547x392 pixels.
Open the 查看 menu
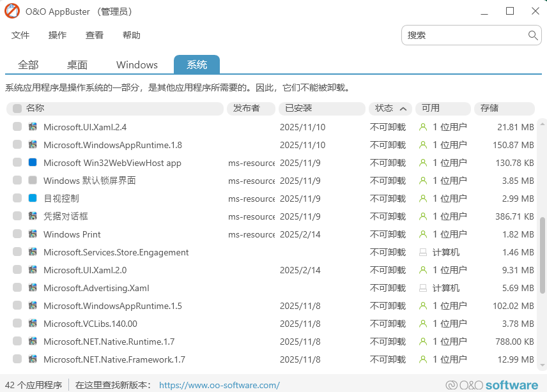click(94, 35)
